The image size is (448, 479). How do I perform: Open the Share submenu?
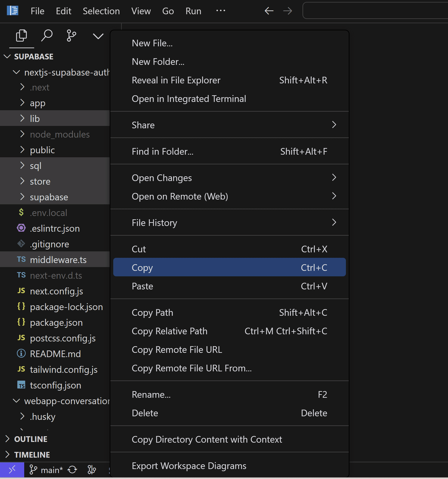(229, 125)
